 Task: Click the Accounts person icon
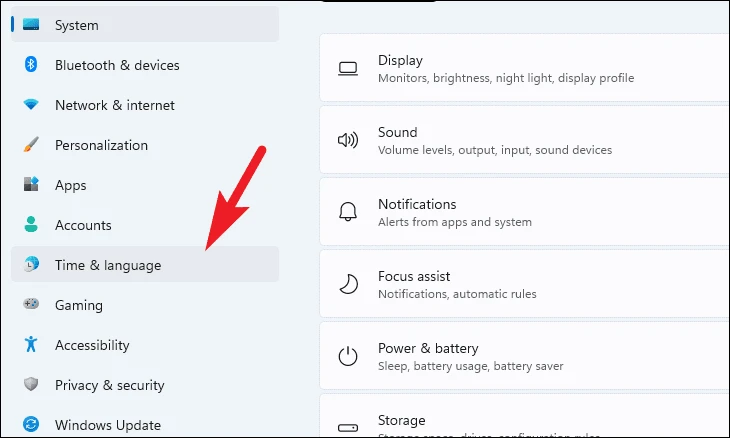[x=31, y=224]
